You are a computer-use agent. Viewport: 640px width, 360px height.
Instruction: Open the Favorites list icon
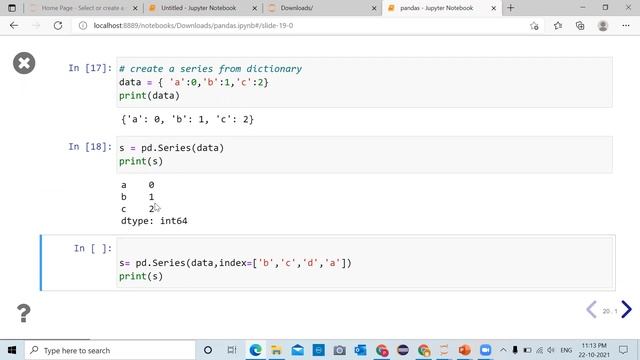(x=558, y=26)
